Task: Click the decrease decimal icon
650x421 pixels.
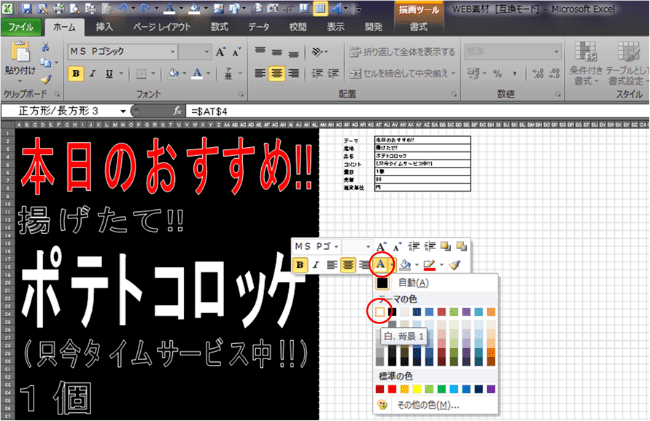Action: (x=554, y=74)
